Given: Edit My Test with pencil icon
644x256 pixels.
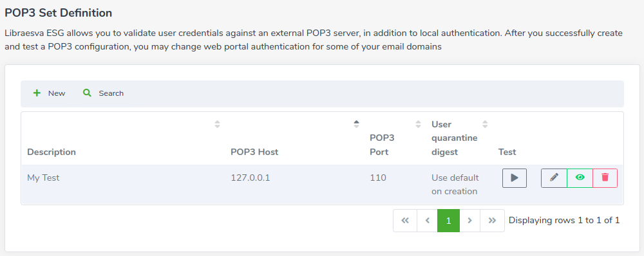Looking at the screenshot, I should click(x=554, y=178).
